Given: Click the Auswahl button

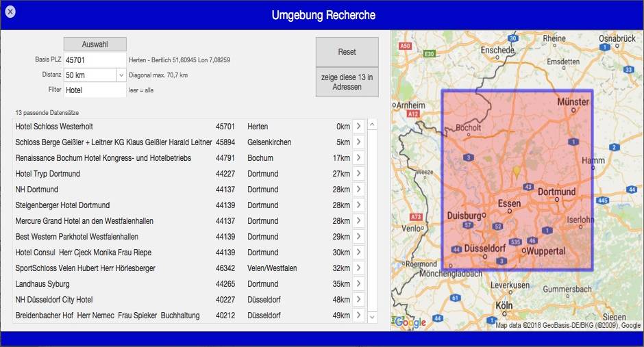Looking at the screenshot, I should click(x=95, y=44).
